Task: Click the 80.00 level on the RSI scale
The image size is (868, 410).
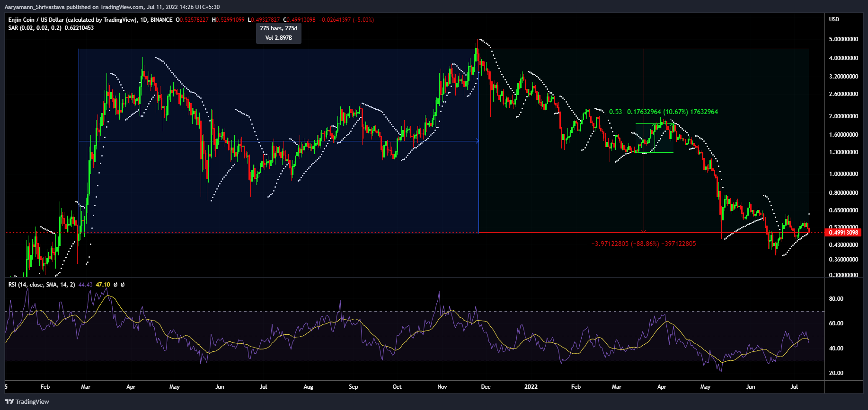Action: click(836, 299)
